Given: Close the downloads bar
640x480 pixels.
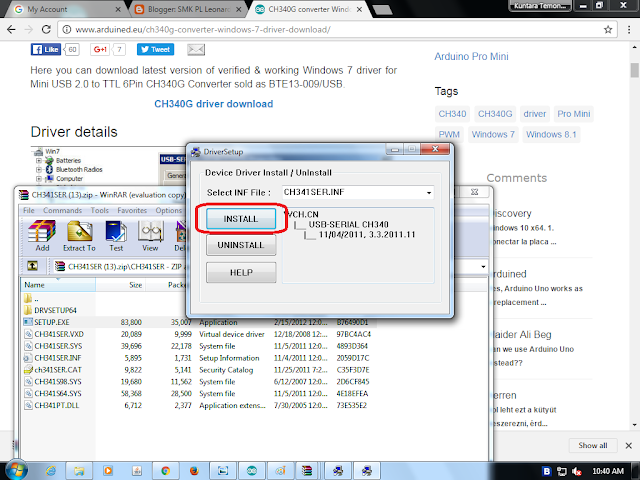Looking at the screenshot, I should point(629,445).
